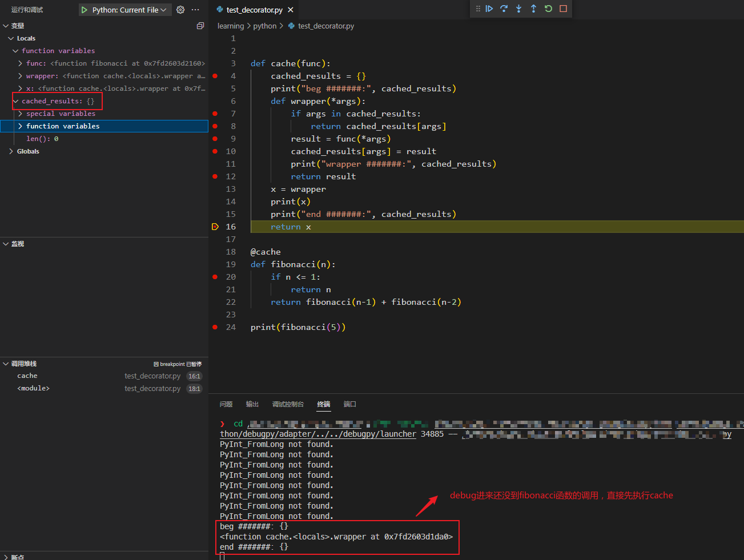
Task: Stop the debugger with the square icon
Action: click(x=563, y=9)
